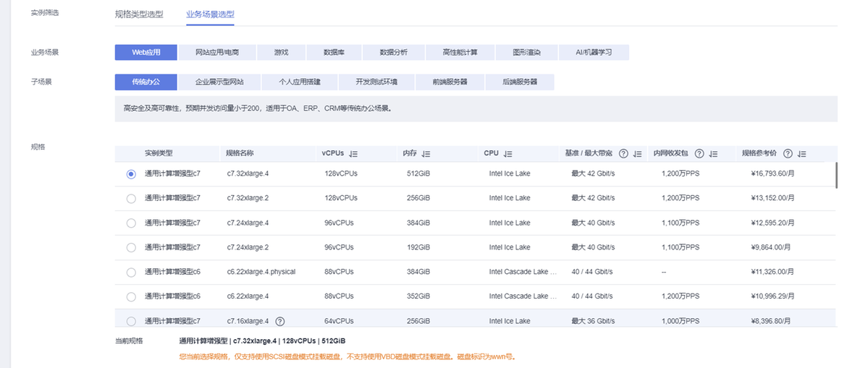Open help tooltip for 内网收发包
This screenshot has width=868, height=368.
(699, 153)
